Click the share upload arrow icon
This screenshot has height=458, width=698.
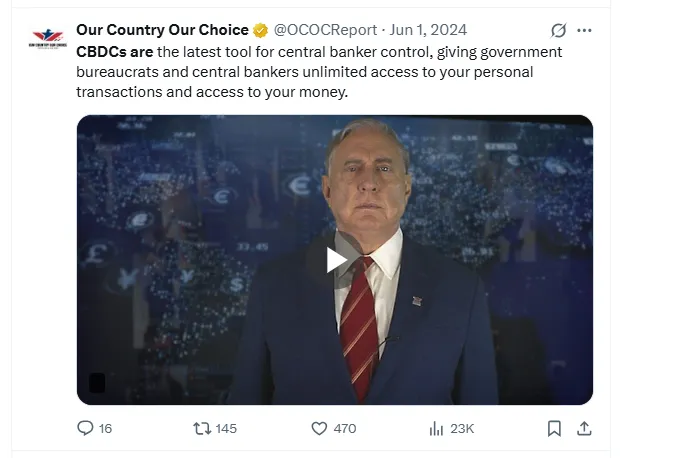[585, 428]
